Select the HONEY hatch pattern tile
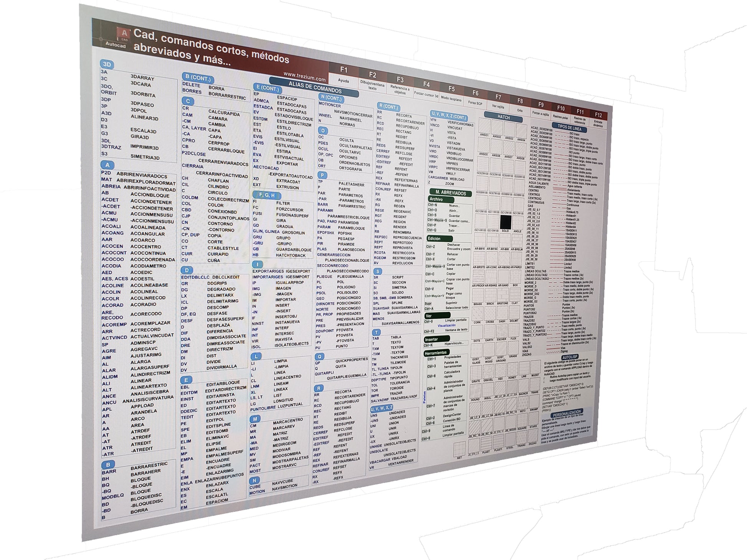747x560 pixels. tap(512, 369)
